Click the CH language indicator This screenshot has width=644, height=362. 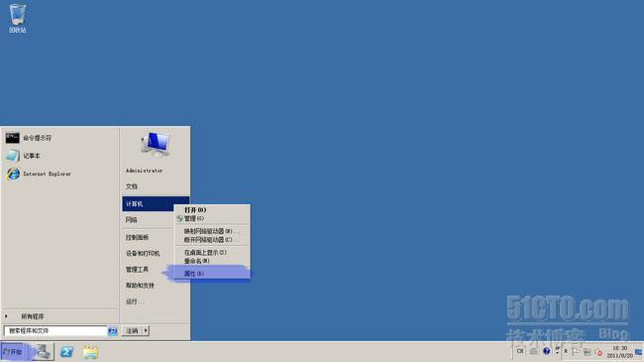(x=520, y=351)
